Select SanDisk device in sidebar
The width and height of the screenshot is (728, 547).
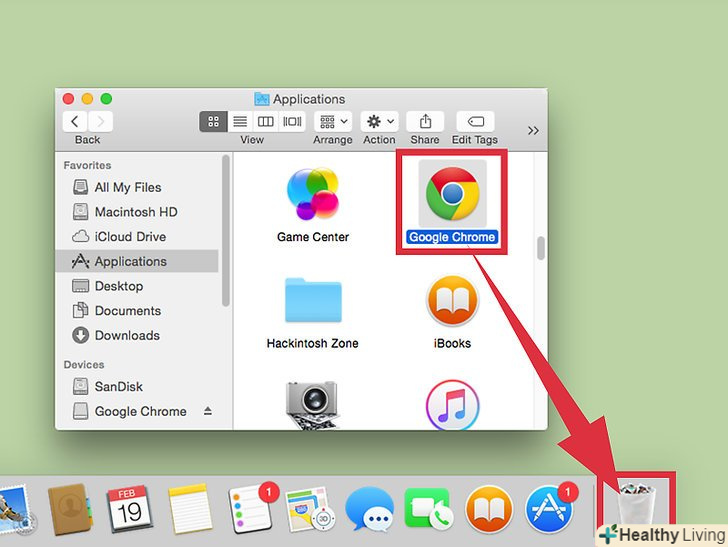click(x=137, y=386)
